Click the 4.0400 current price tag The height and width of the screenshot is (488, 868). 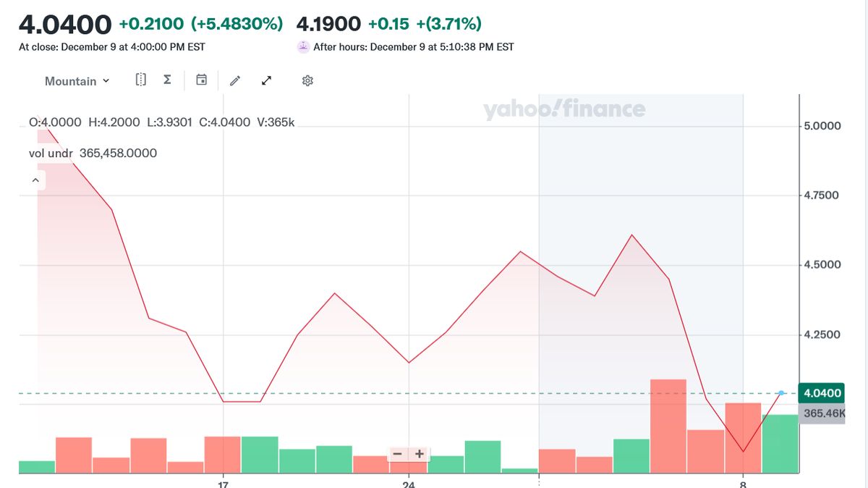[822, 393]
